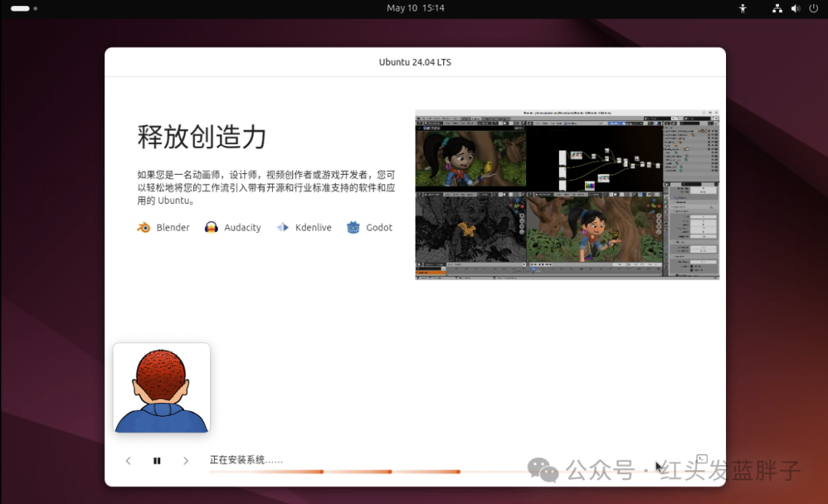
Task: Click the wired network icon
Action: [x=777, y=8]
